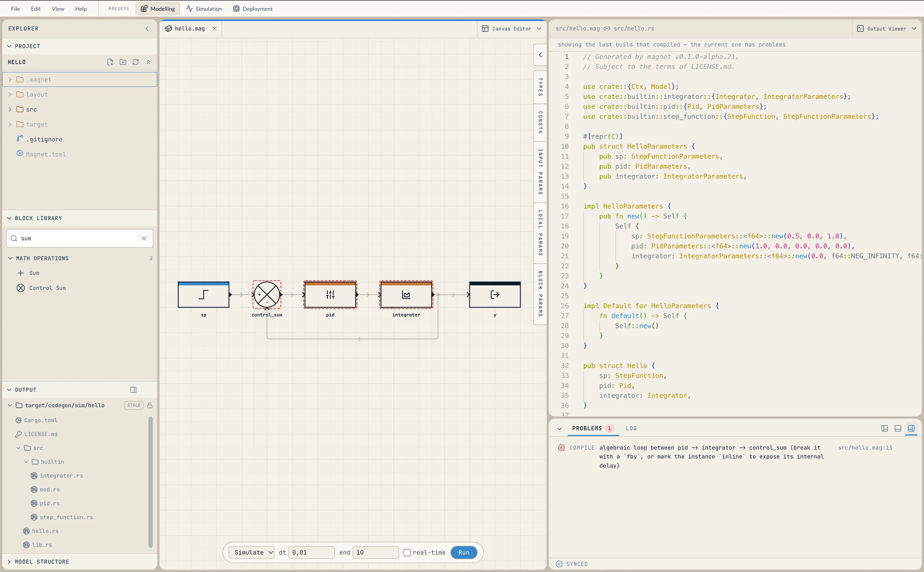Screen dimensions: 924x572
Task: Select the integrator block on canvas
Action: pos(406,294)
